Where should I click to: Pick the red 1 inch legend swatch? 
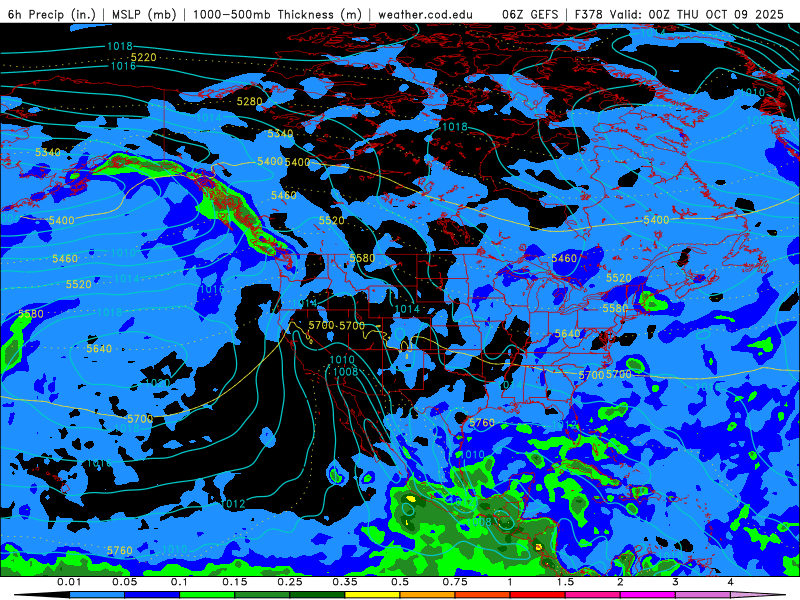[538, 595]
